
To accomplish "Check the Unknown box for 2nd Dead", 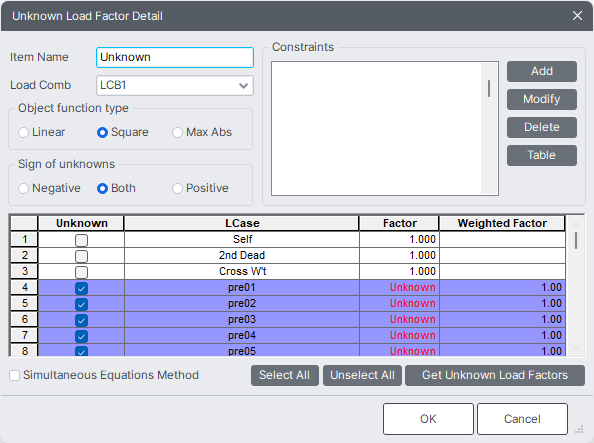I will [x=81, y=256].
